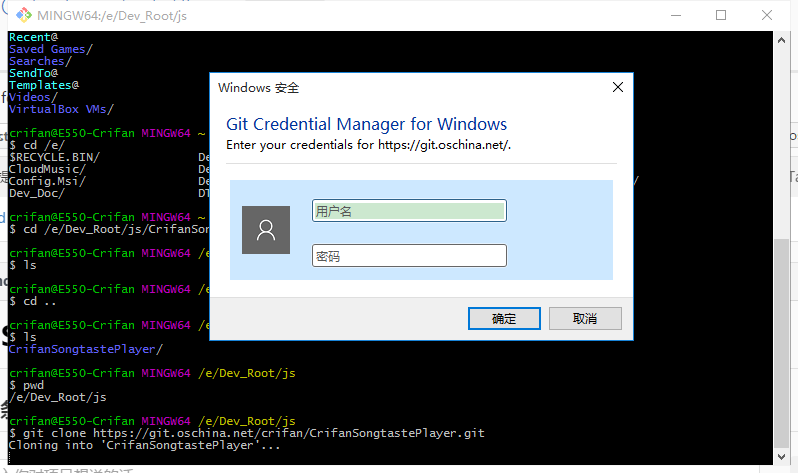Viewport: 798px width, 473px height.
Task: Click terminal scrollbar down arrow
Action: click(x=781, y=457)
